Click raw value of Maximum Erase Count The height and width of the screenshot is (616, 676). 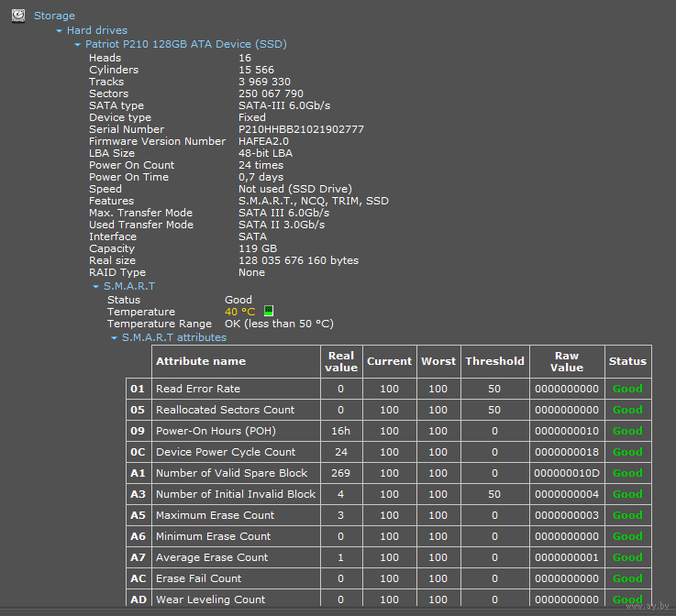(566, 515)
